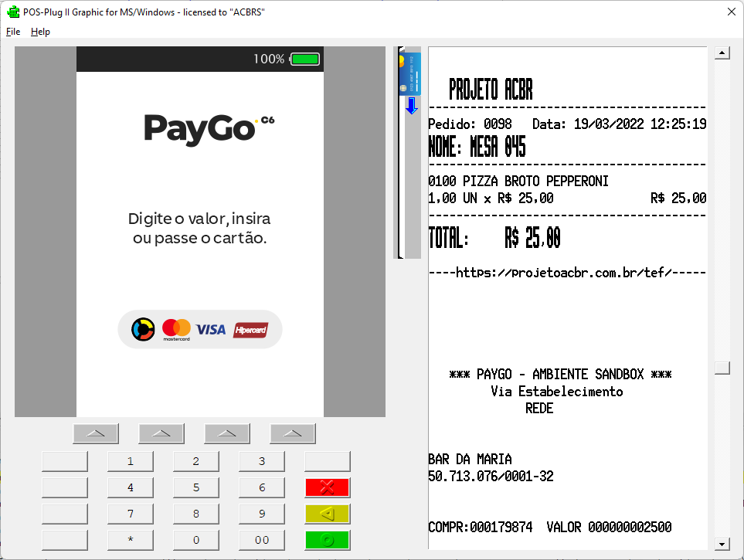Viewport: 744px width, 560px height.
Task: Click the green confirm key
Action: coord(328,540)
